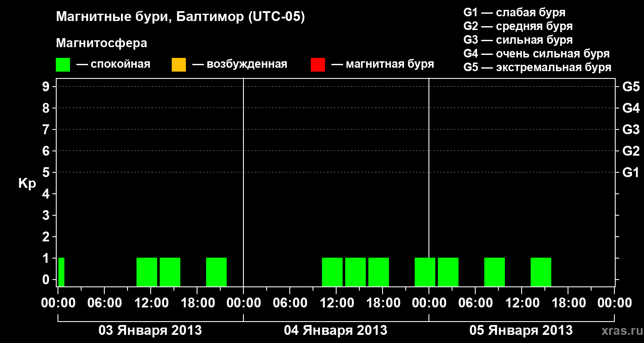Click the last green bar on 05 Января
The height and width of the screenshot is (343, 644).
coord(541,272)
